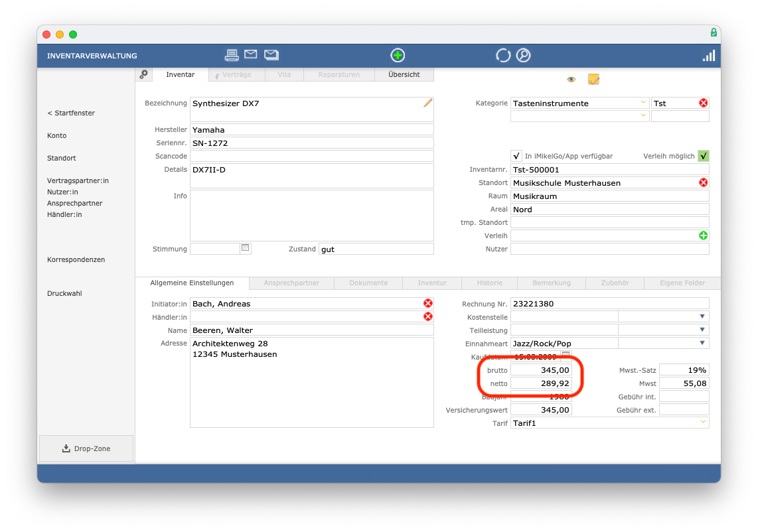The height and width of the screenshot is (532, 758).
Task: Click the Drop-Zone download icon
Action: pyautogui.click(x=66, y=448)
